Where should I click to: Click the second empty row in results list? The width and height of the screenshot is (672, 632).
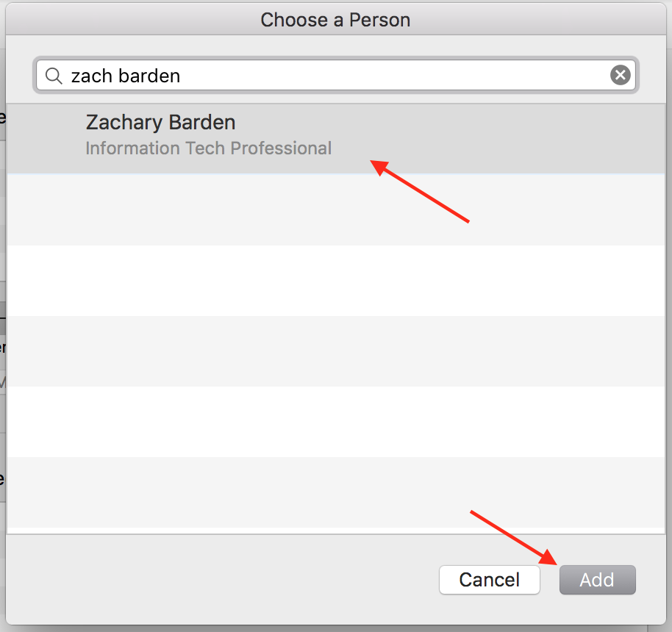coord(335,280)
